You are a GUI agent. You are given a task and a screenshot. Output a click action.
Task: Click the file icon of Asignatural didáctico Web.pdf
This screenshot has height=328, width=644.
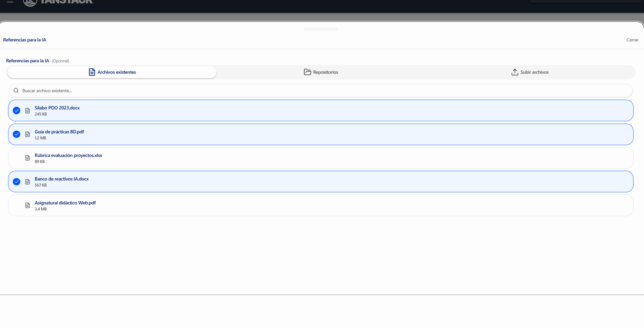click(28, 205)
